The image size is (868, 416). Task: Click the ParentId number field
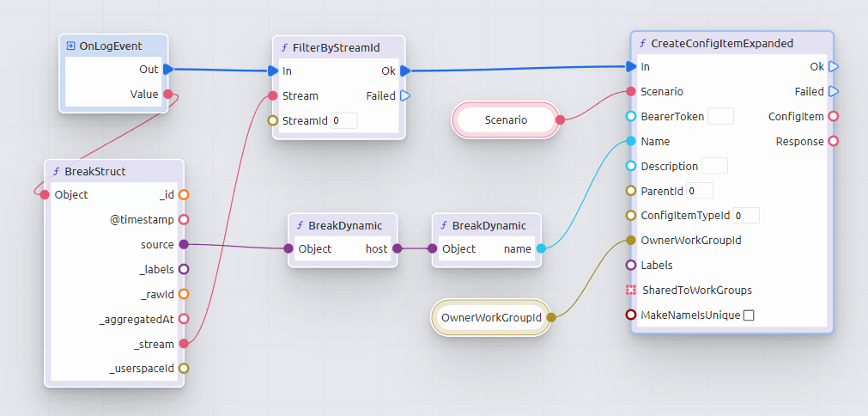click(699, 191)
